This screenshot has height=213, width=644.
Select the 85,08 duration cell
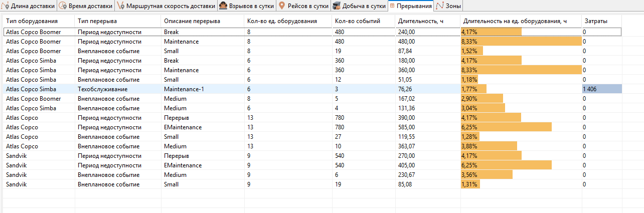(x=428, y=184)
